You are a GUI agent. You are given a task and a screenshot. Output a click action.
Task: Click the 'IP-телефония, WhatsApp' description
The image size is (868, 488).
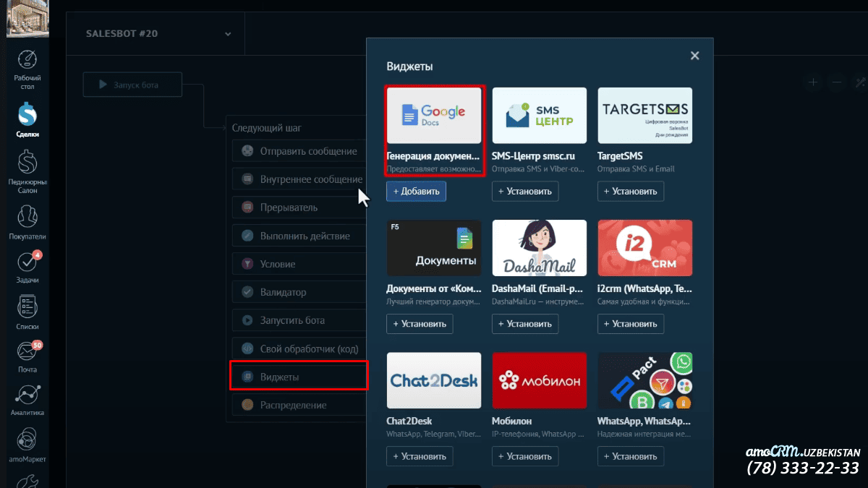[539, 435]
